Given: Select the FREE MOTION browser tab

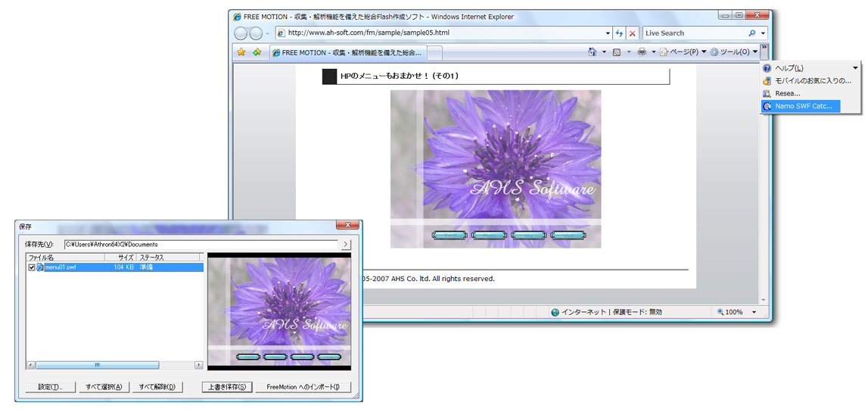Looking at the screenshot, I should pyautogui.click(x=347, y=53).
